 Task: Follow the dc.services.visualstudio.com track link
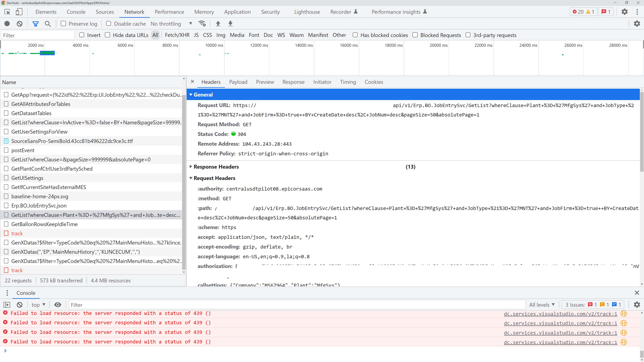(x=560, y=314)
